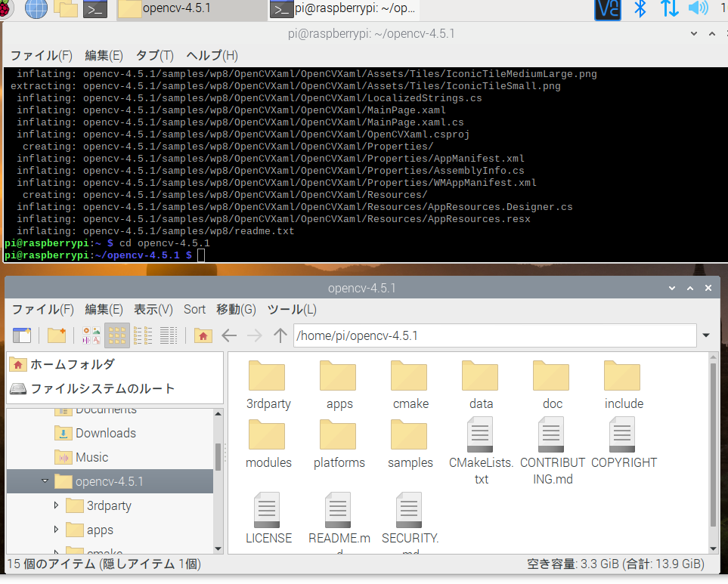Navigate back in file manager

pos(229,335)
